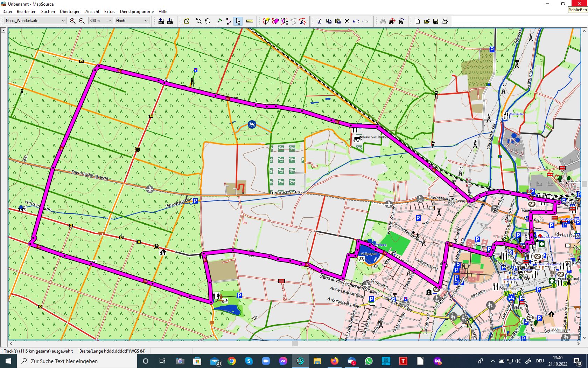
Task: Click the Zoom Out magnifier icon
Action: pyautogui.click(x=82, y=21)
